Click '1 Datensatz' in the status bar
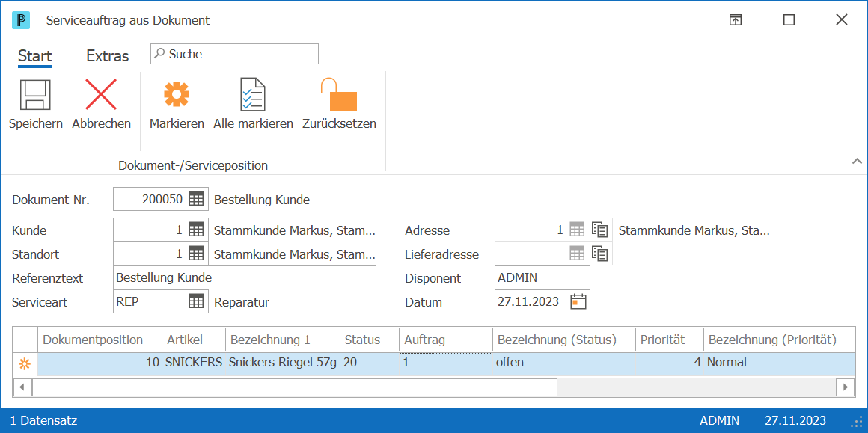This screenshot has width=868, height=433. tap(43, 421)
